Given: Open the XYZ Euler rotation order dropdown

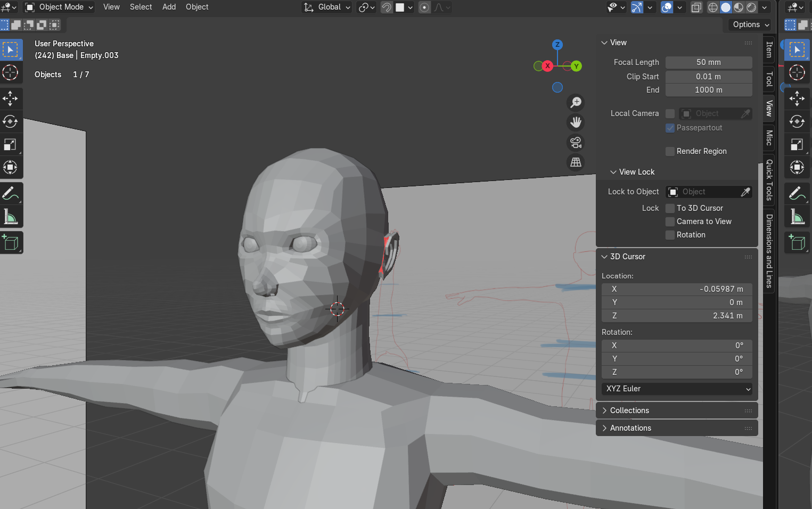Looking at the screenshot, I should pos(676,389).
